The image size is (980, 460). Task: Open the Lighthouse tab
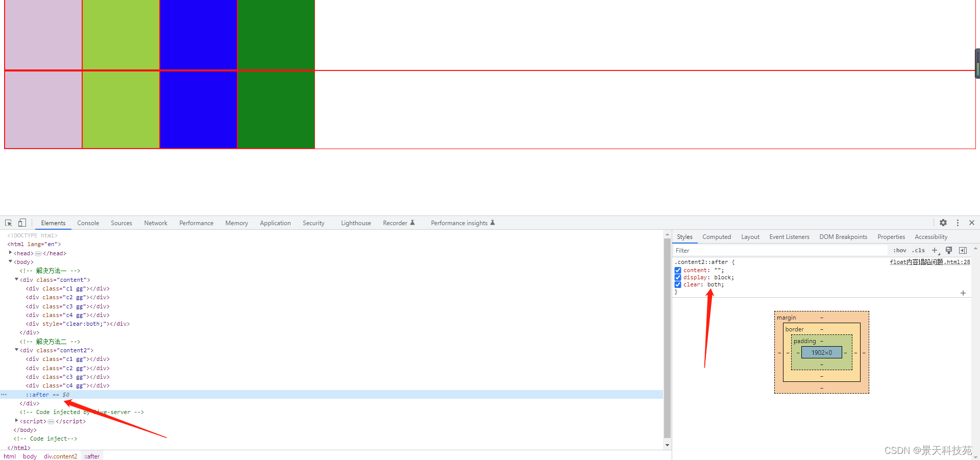point(356,223)
